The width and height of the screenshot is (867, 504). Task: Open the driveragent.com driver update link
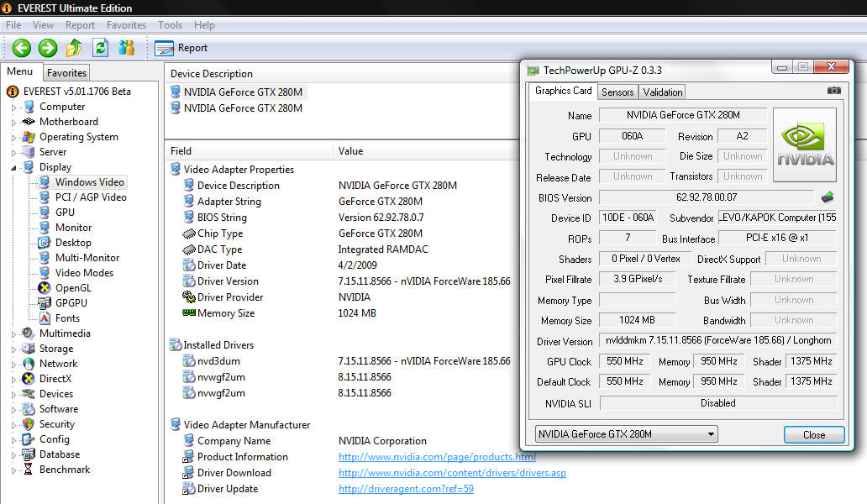tap(406, 489)
